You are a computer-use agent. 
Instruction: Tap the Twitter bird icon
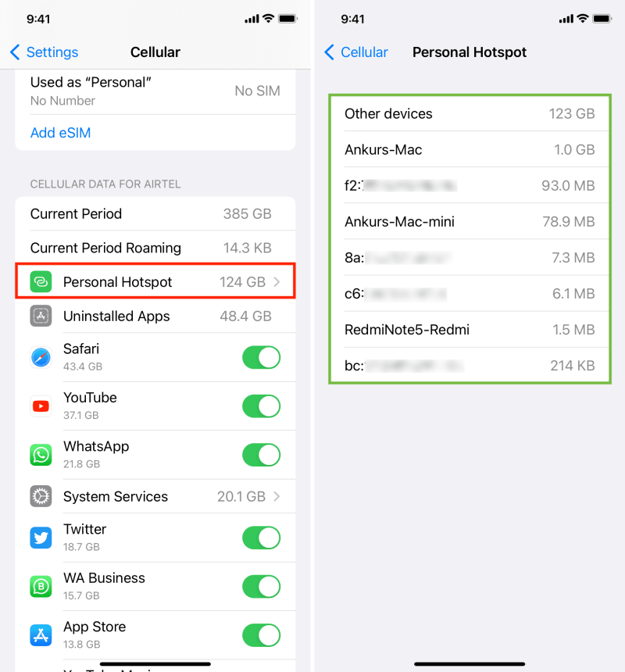click(x=41, y=538)
